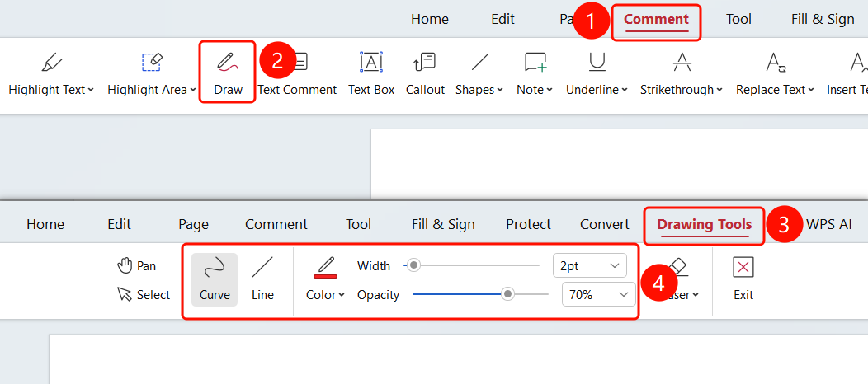The height and width of the screenshot is (384, 868).
Task: Click the "Width" label text
Action: (374, 266)
